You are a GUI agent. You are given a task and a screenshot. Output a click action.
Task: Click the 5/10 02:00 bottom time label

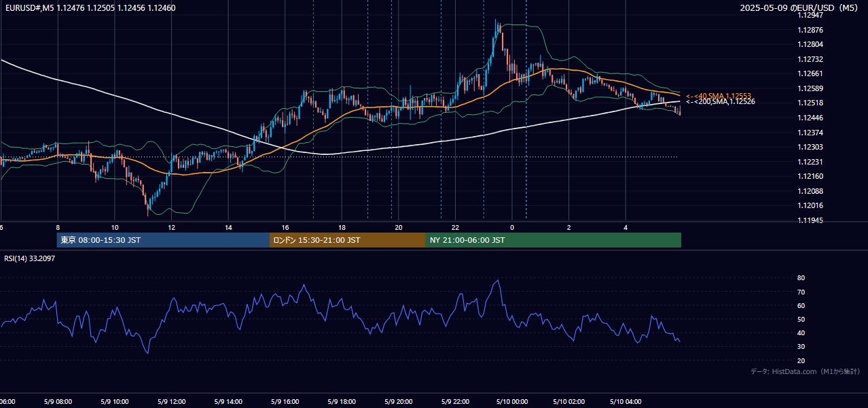pos(568,401)
